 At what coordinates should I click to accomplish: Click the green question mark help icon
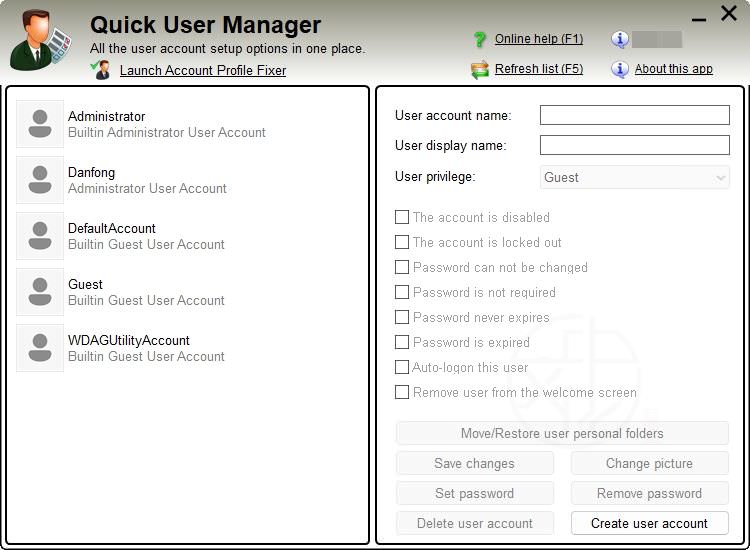[480, 40]
